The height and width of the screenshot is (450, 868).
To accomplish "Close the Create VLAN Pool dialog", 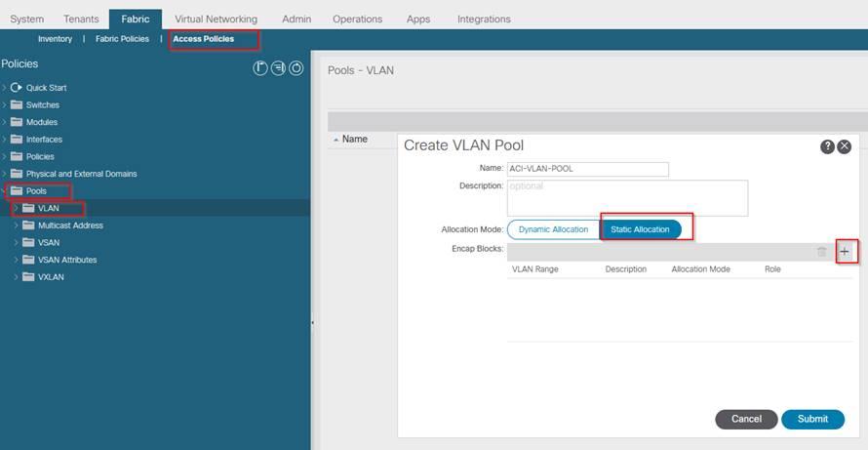I will tap(845, 146).
